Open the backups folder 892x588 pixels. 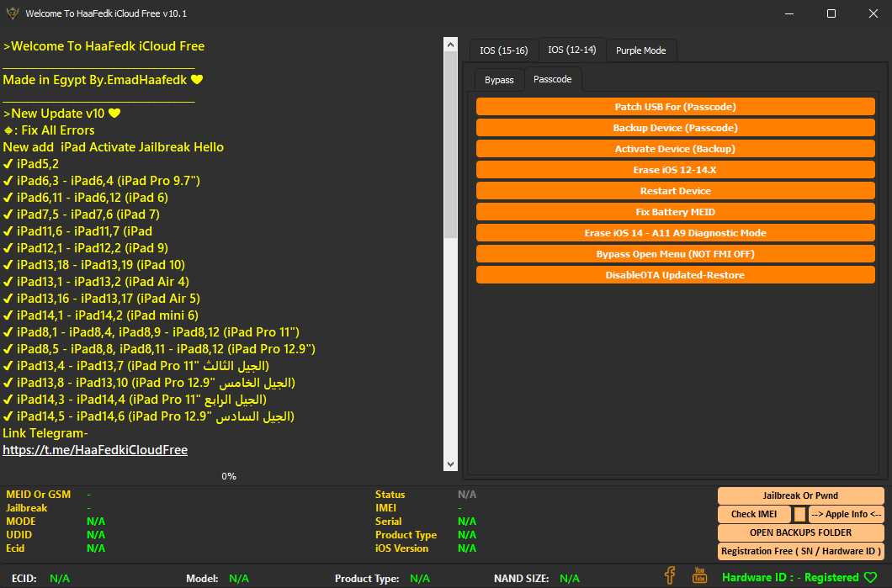click(x=800, y=532)
